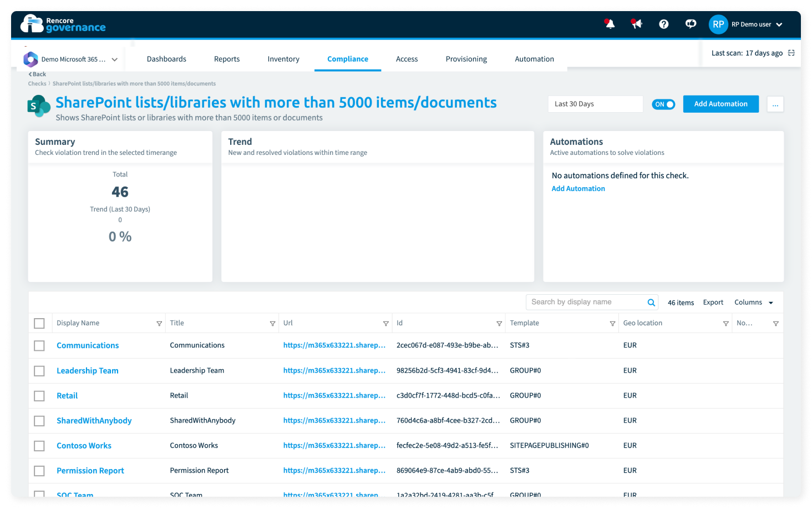
Task: Click the 46 items count text
Action: coord(681,303)
